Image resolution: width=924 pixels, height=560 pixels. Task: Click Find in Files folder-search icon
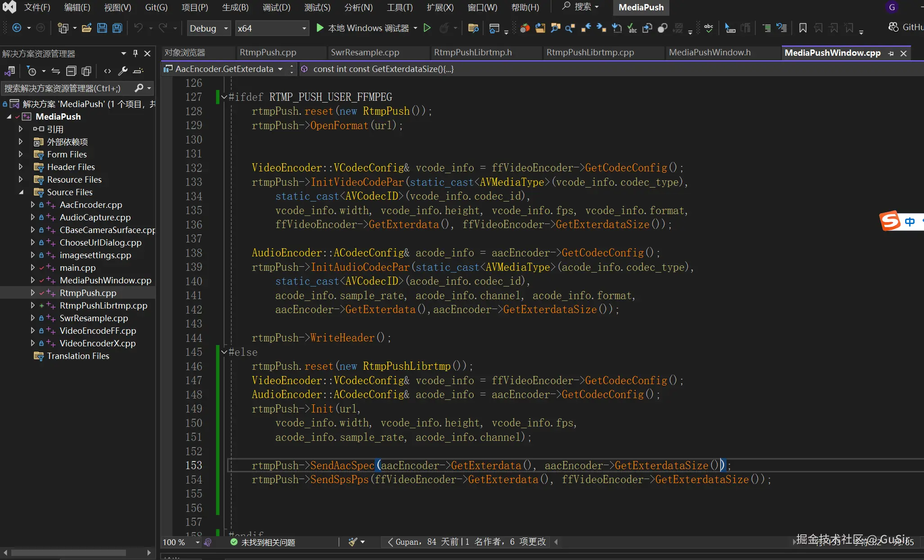[473, 28]
